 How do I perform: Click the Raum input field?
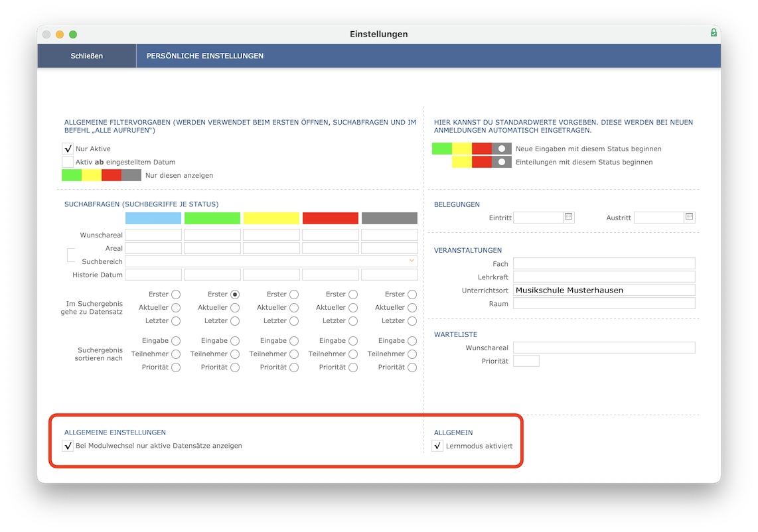tap(604, 303)
